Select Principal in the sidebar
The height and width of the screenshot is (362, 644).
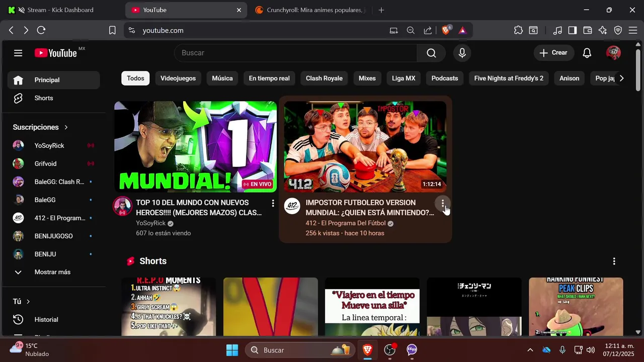tap(53, 80)
